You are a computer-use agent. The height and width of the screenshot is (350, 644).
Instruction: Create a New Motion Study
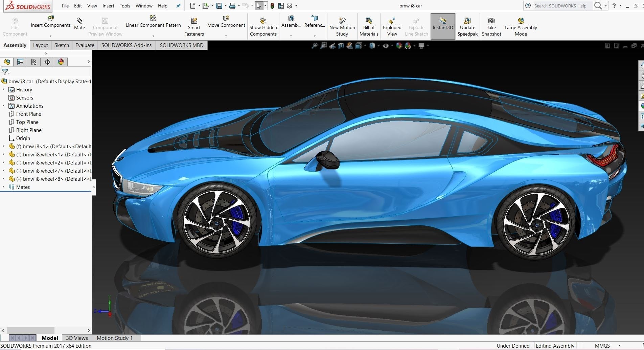pos(342,27)
